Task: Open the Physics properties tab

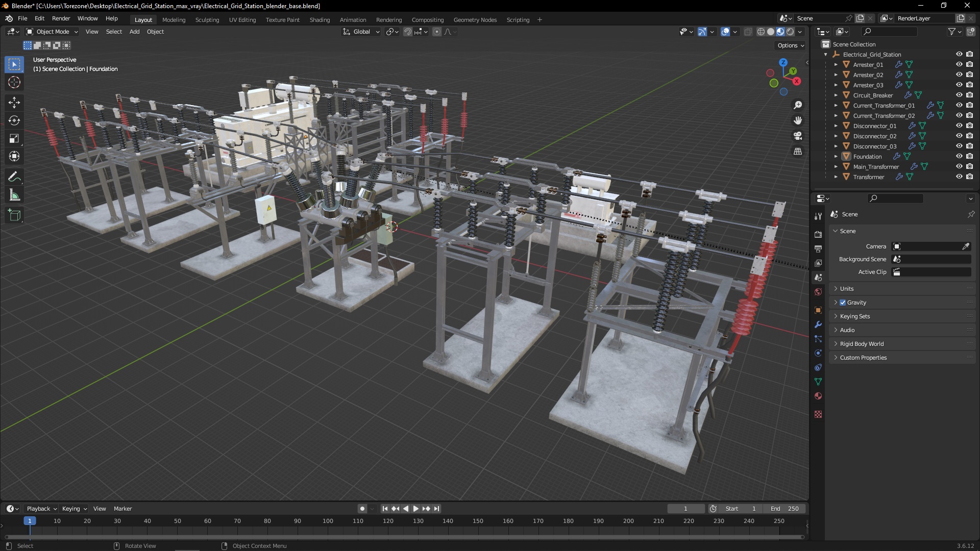Action: 818,353
